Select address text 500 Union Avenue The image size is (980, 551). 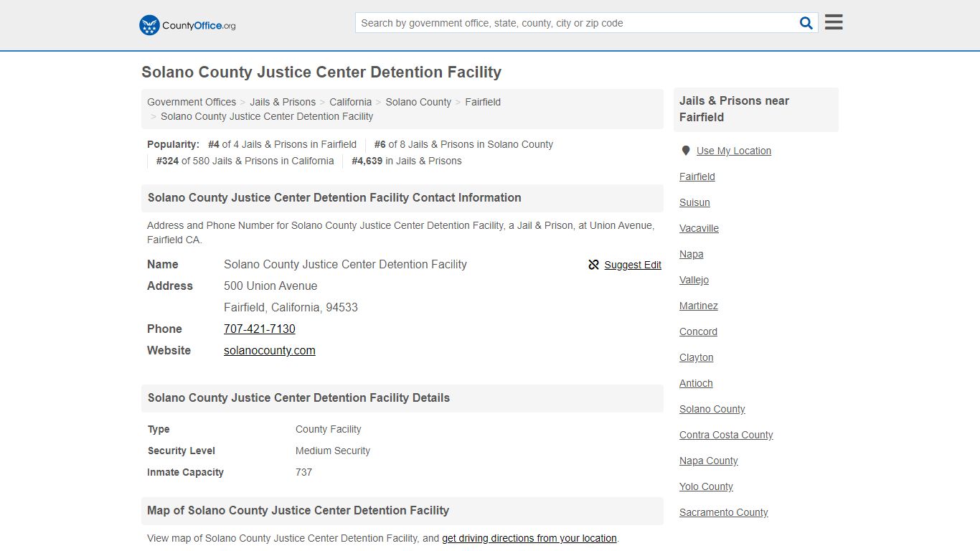[x=270, y=286]
